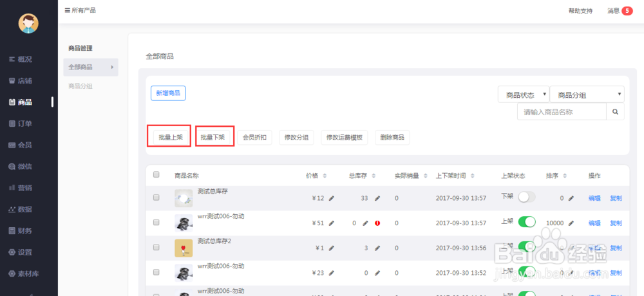Open 消息 messages with badge 5
This screenshot has width=644, height=296.
point(620,11)
